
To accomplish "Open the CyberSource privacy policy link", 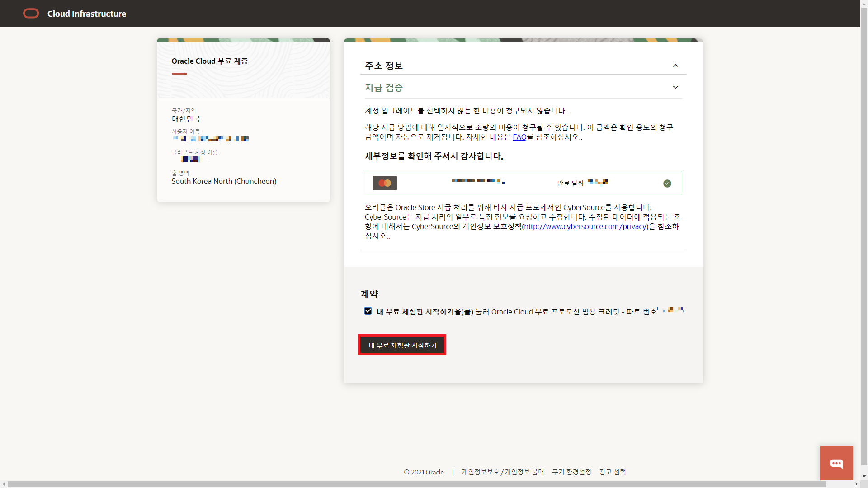I will click(585, 226).
